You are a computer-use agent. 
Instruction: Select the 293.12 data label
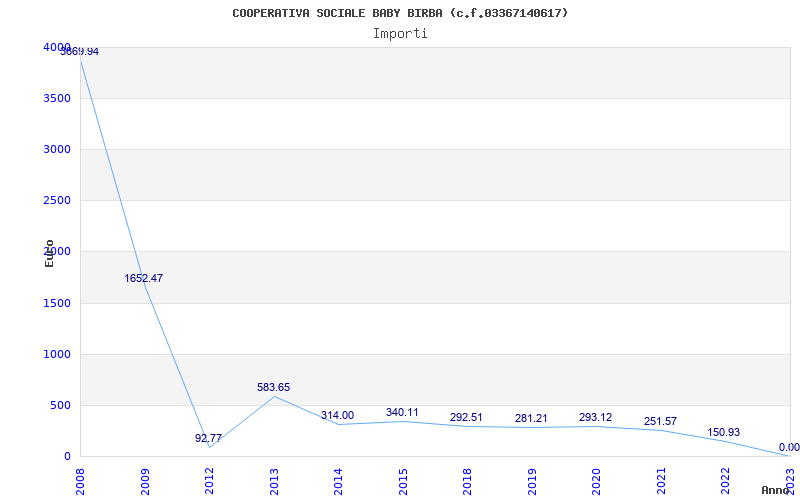595,417
